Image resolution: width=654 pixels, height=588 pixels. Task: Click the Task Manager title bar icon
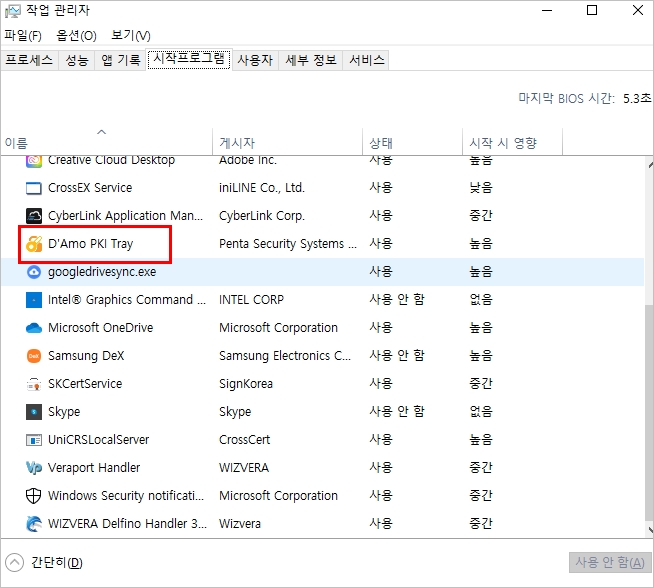13,11
